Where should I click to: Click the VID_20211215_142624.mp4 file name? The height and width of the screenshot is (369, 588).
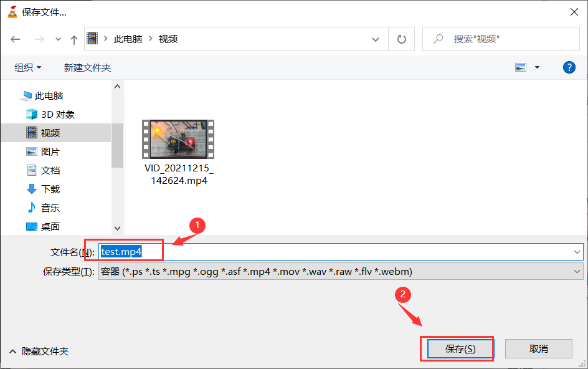click(179, 174)
